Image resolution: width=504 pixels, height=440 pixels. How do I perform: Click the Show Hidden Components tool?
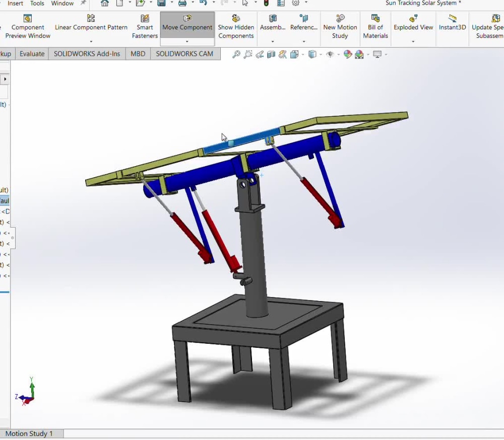236,26
